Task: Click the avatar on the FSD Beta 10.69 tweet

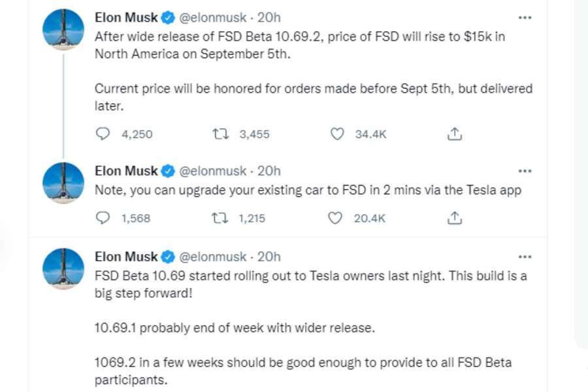Action: 63,269
